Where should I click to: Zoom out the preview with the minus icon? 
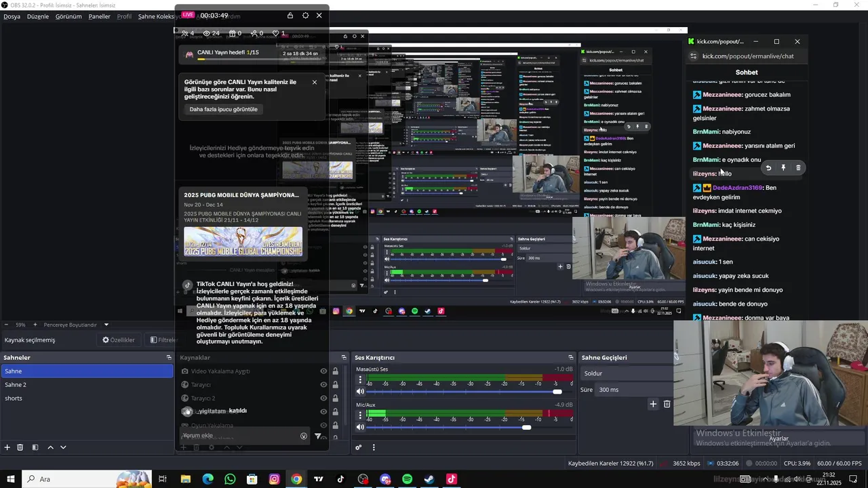point(6,325)
